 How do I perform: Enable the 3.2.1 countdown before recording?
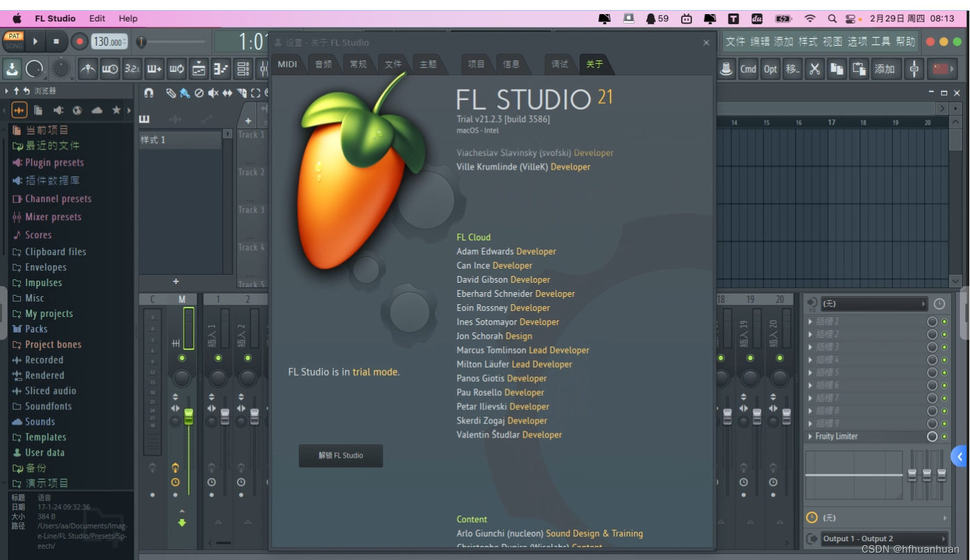(x=133, y=69)
